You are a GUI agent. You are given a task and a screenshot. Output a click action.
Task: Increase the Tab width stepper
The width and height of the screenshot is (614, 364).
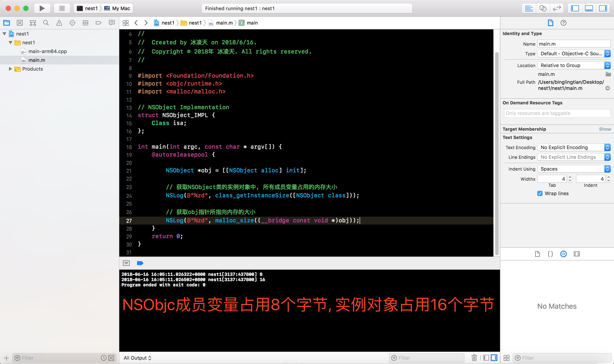pos(570,177)
